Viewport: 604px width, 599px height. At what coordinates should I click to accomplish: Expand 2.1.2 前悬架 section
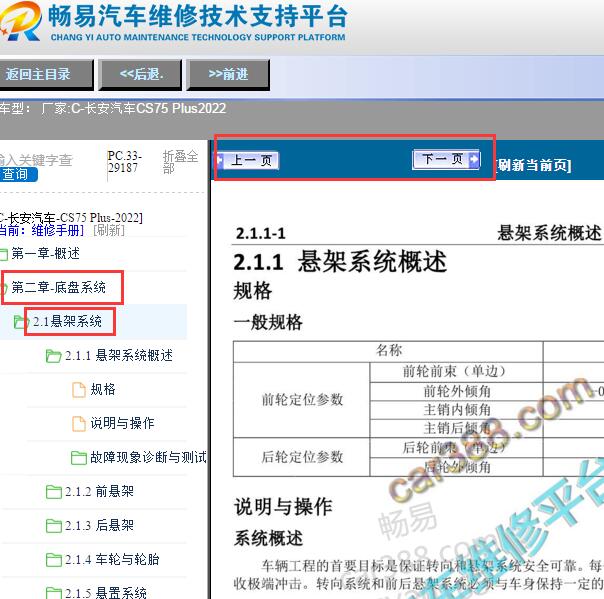coord(99,491)
